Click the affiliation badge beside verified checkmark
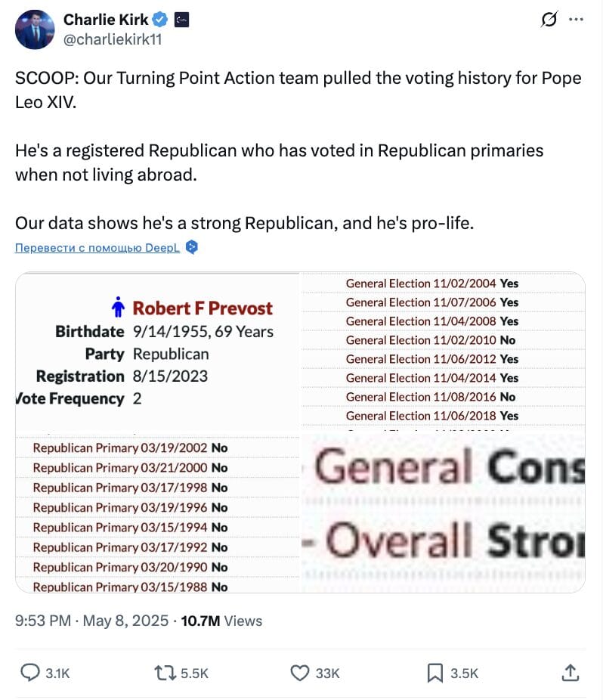603x700 pixels. [x=181, y=20]
